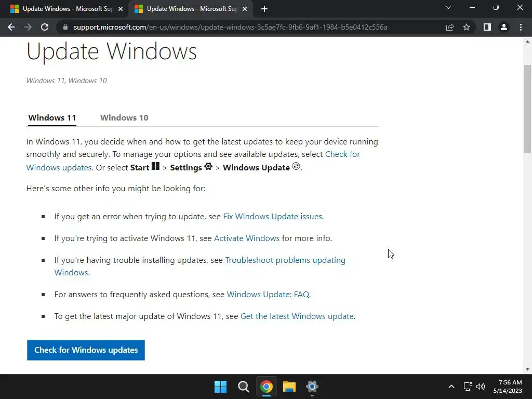
Task: Click the Windows 11, Windows 10 subtitle text
Action: 66,81
